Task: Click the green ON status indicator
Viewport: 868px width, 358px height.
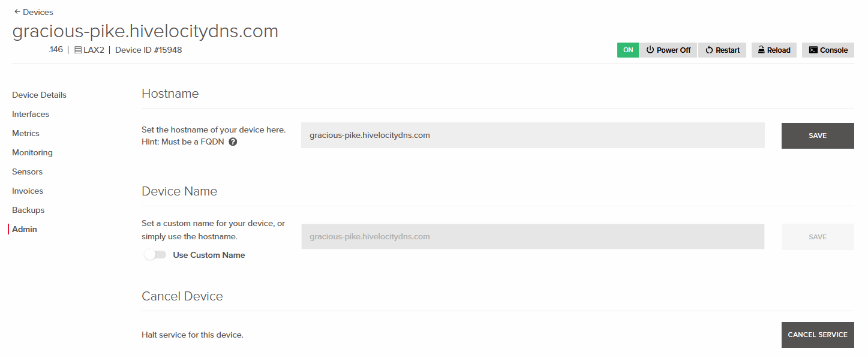Action: click(x=628, y=50)
